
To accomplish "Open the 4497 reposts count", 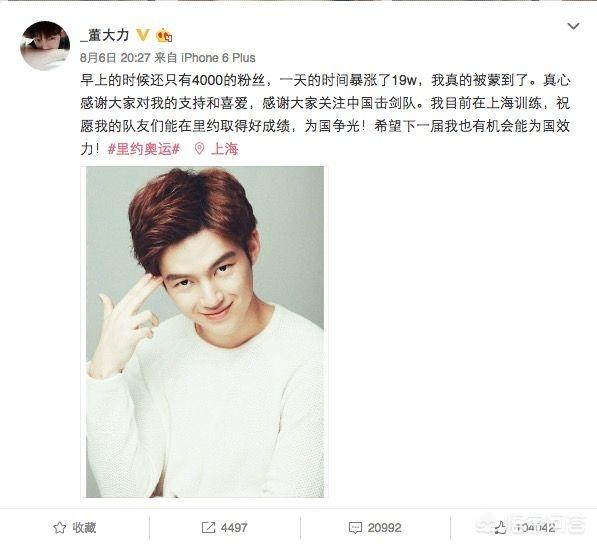I will point(234,528).
